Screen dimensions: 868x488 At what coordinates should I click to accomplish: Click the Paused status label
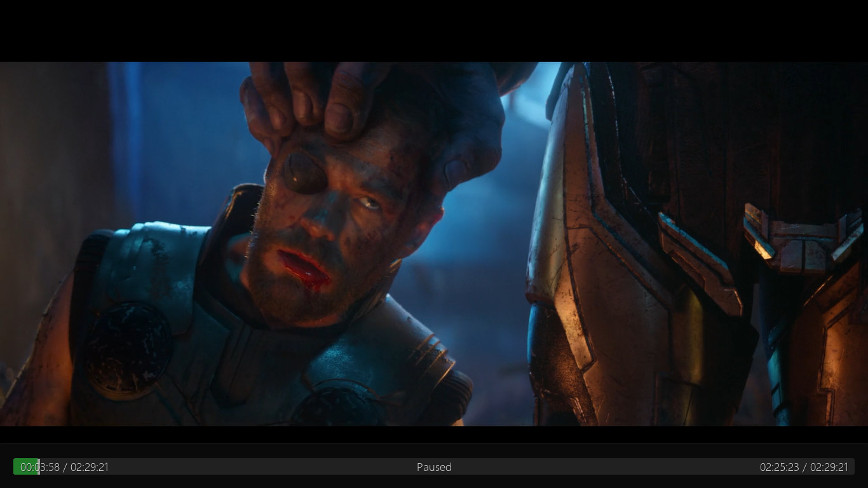pyautogui.click(x=434, y=467)
